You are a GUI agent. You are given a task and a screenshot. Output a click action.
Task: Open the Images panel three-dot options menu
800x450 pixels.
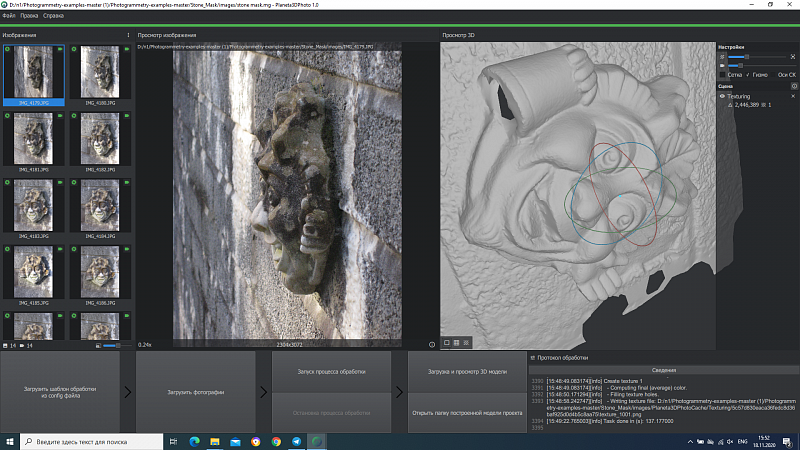point(128,35)
